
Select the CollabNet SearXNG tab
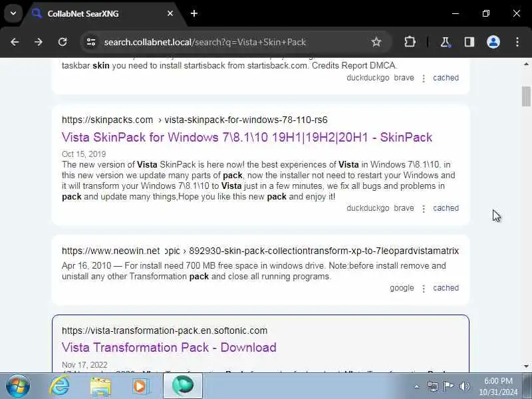(102, 13)
